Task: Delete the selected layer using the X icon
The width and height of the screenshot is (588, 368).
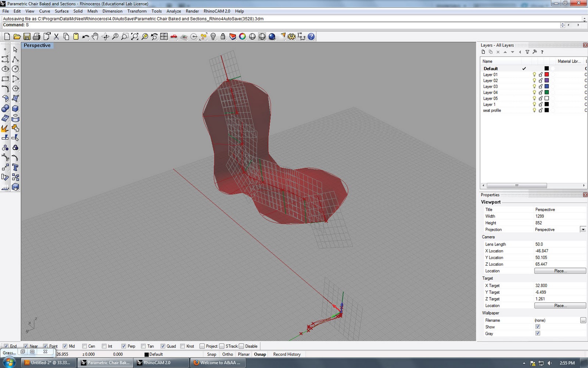Action: pos(498,52)
